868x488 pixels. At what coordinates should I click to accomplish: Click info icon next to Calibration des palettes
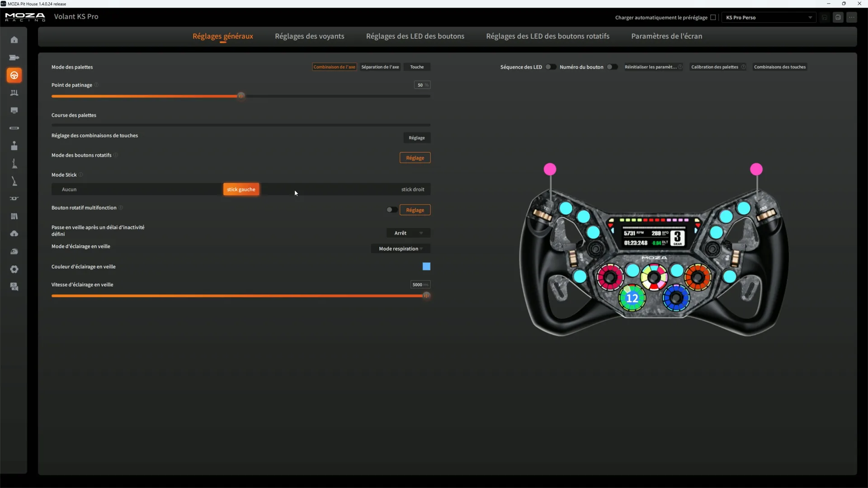coord(743,67)
